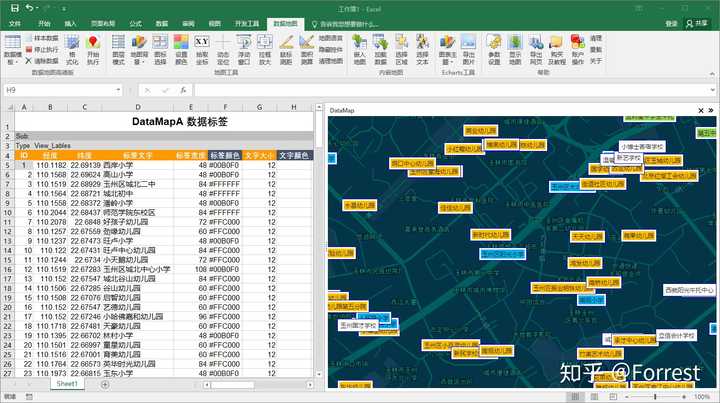Click the 隐藏控件 hide controls button
720x403 pixels.
(331, 50)
